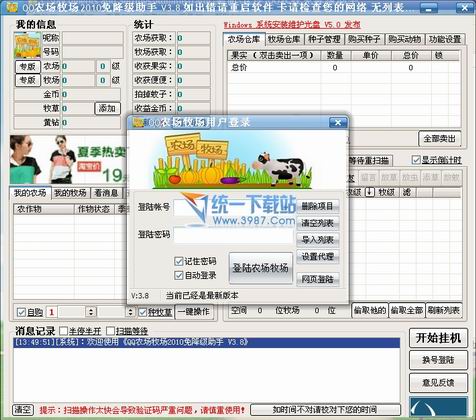This screenshot has height=420, width=476.
Task: Click the farm avatar picture in 我的信息
Action: [x=27, y=45]
